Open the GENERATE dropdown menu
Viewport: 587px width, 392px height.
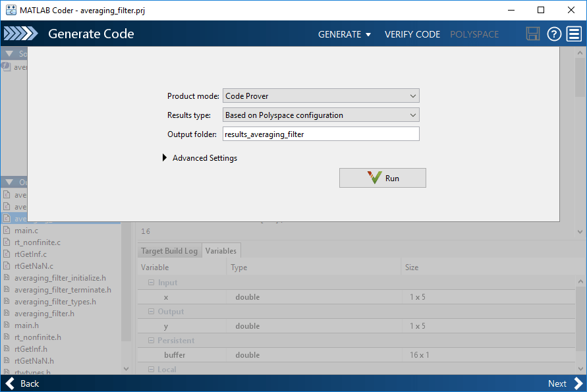(345, 34)
